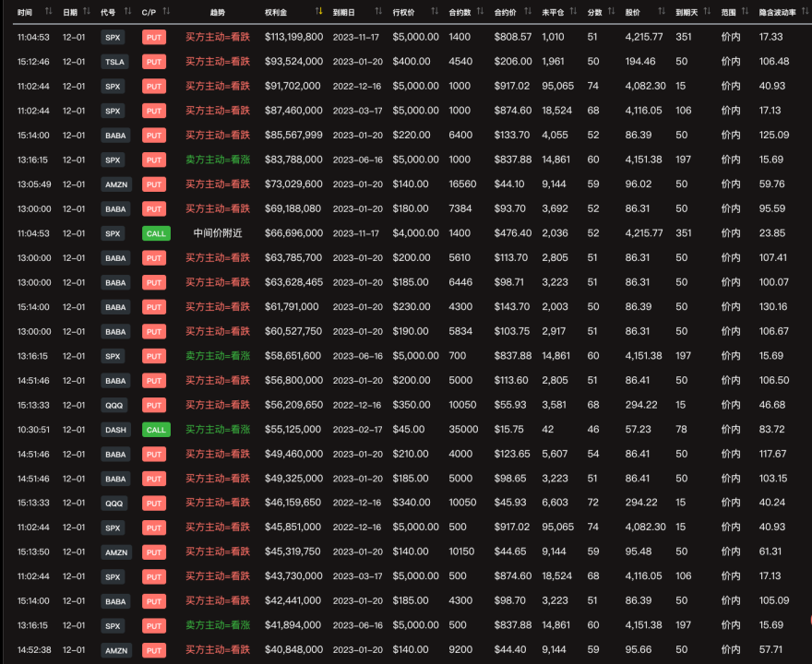Select the time cell 15:13:50
Screen dimensions: 812x664
(x=33, y=551)
